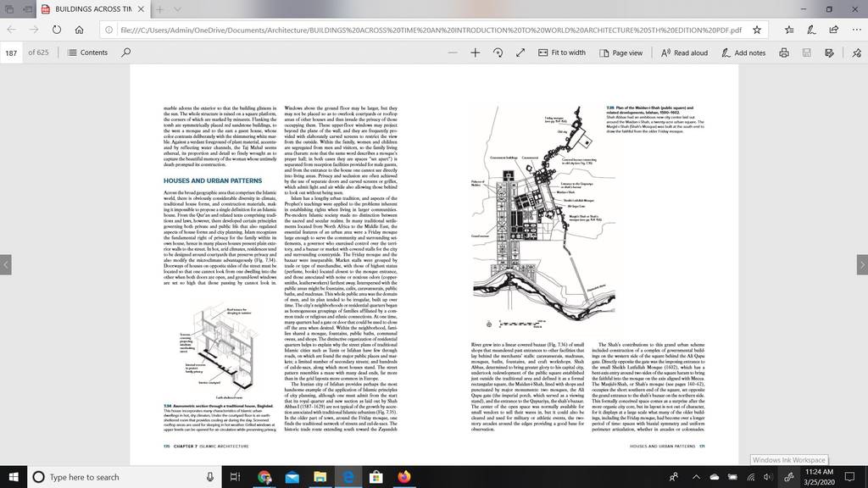Open the browser Home page
This screenshot has height=488, width=868.
(x=79, y=30)
